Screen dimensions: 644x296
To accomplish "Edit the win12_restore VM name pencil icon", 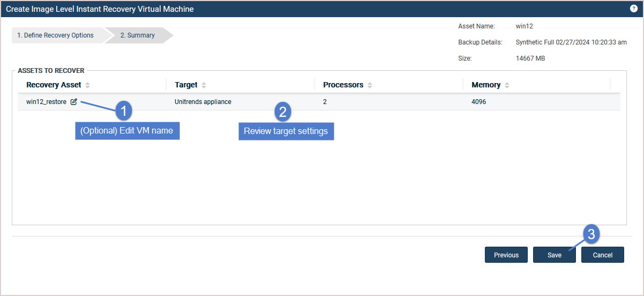I will coord(74,101).
